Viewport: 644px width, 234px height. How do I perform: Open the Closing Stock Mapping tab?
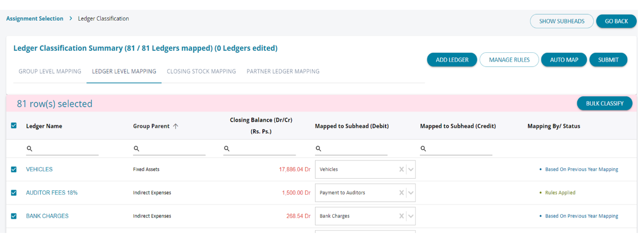tap(201, 71)
